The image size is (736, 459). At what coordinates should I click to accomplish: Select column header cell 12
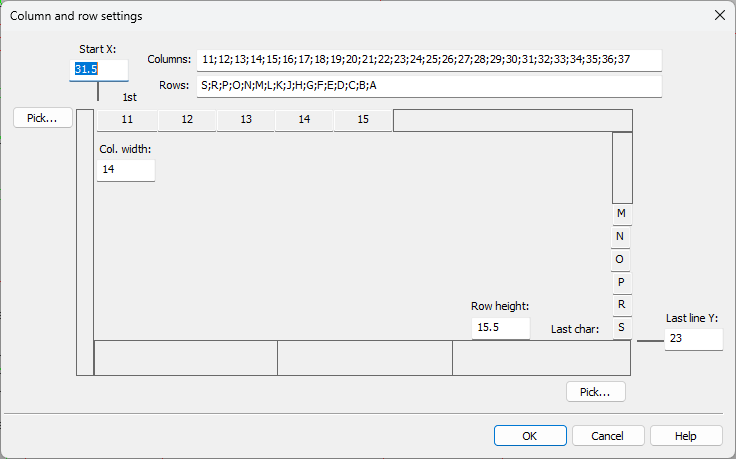coord(186,120)
